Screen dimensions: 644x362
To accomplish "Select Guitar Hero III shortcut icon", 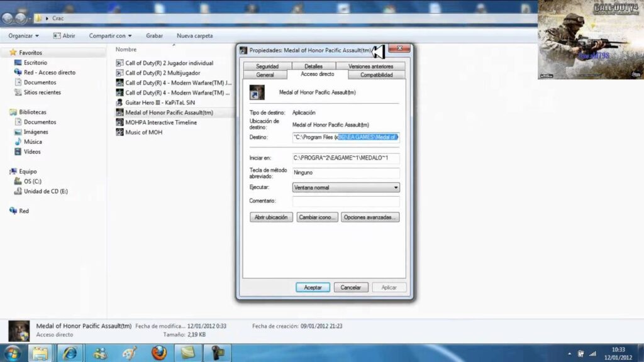I will click(x=119, y=102).
